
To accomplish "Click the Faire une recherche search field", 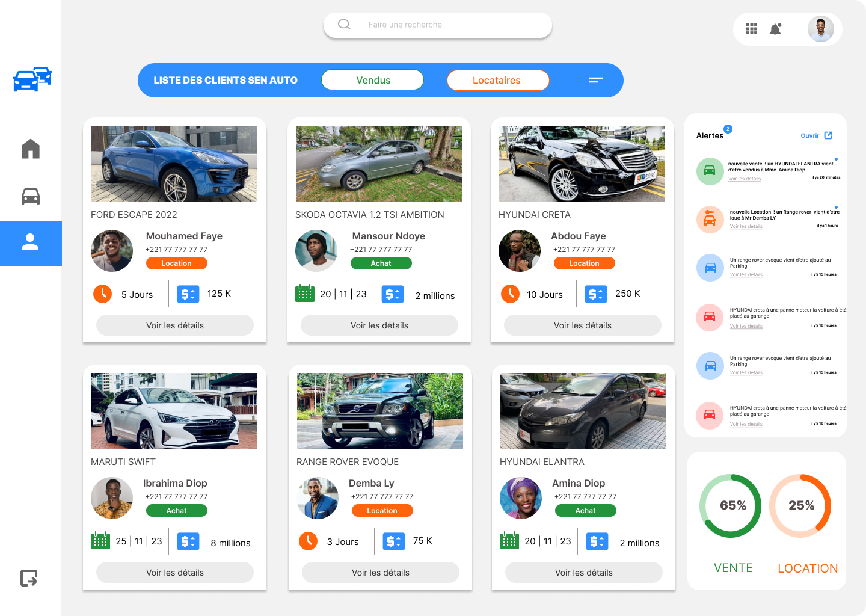I will (438, 25).
